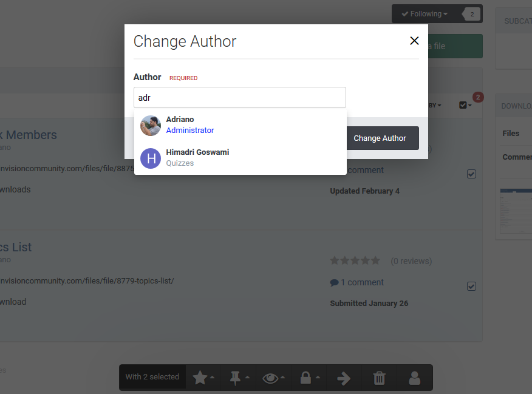
Task: Uncheck the first file's selection checkbox
Action: (471, 174)
